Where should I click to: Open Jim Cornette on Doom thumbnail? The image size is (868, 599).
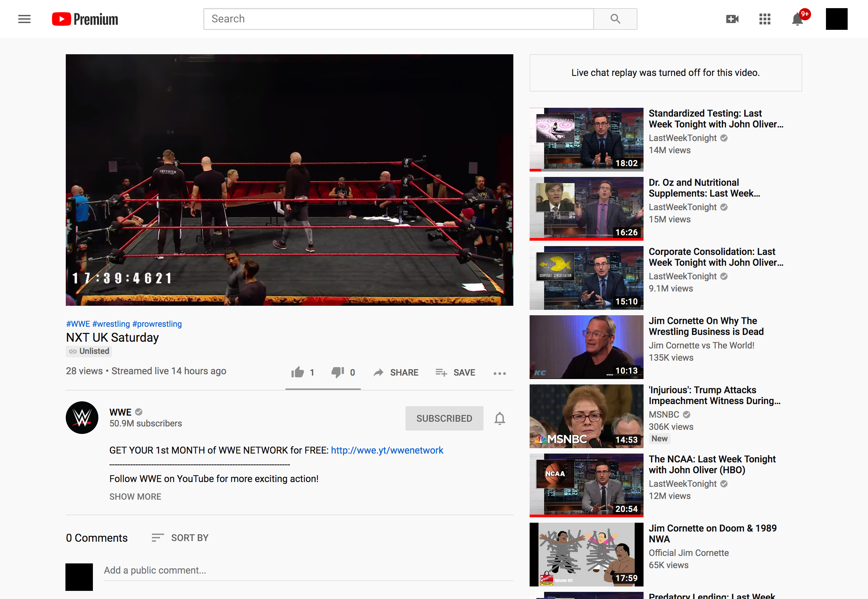pos(586,554)
